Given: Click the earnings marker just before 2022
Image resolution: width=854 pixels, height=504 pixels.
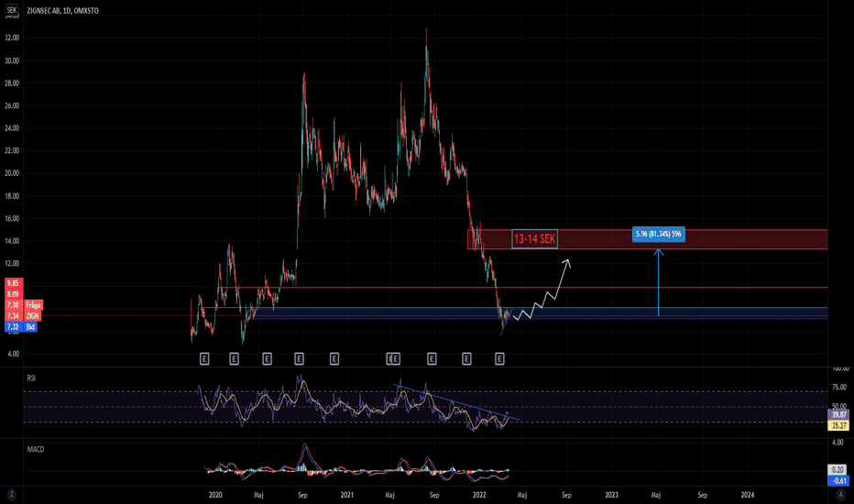Looking at the screenshot, I should [x=466, y=358].
